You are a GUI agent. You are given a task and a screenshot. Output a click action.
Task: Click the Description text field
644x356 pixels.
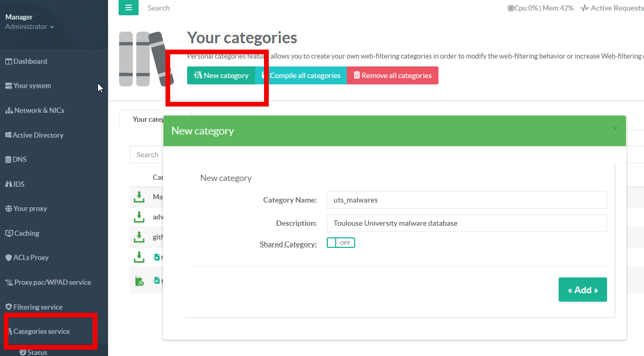click(466, 223)
